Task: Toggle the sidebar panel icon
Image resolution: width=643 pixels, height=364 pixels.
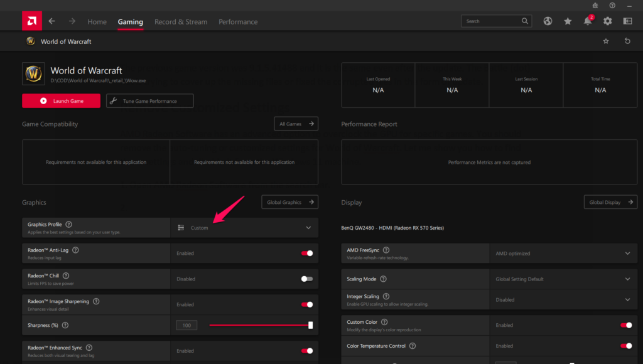Action: pos(628,21)
